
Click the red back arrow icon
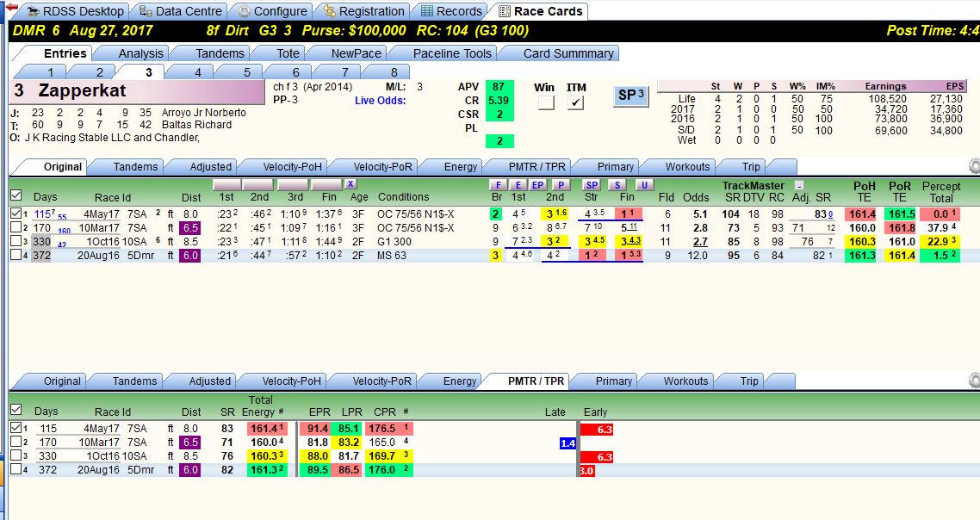tap(11, 8)
